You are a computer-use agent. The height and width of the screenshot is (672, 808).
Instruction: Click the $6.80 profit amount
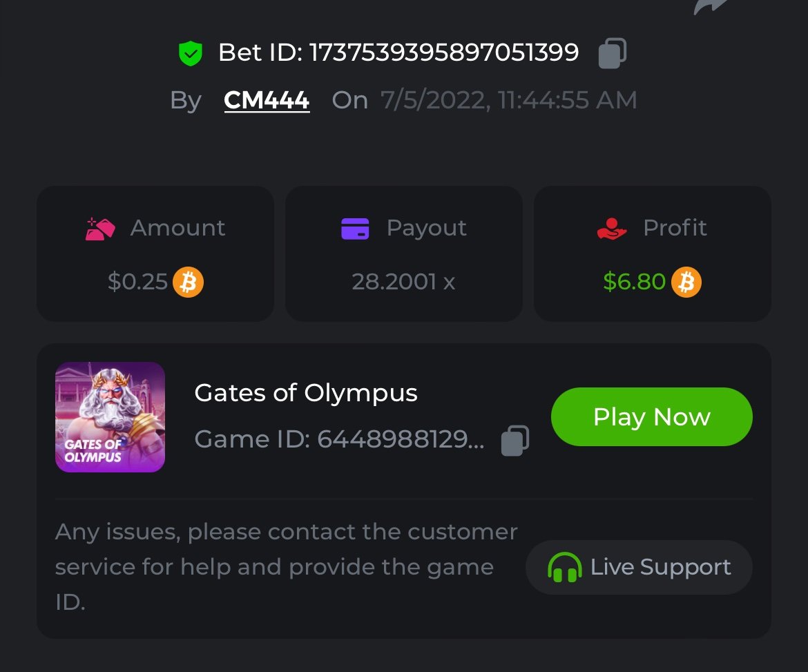point(634,282)
